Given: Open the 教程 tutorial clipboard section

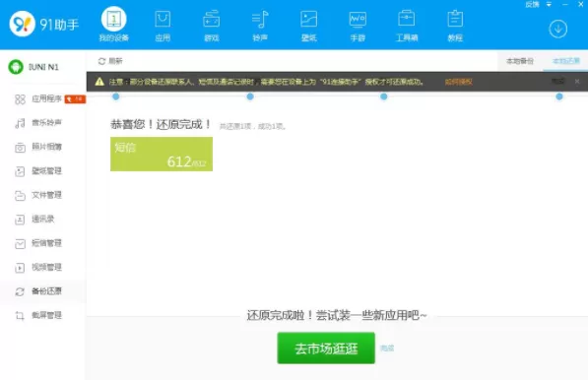Looking at the screenshot, I should [x=455, y=26].
